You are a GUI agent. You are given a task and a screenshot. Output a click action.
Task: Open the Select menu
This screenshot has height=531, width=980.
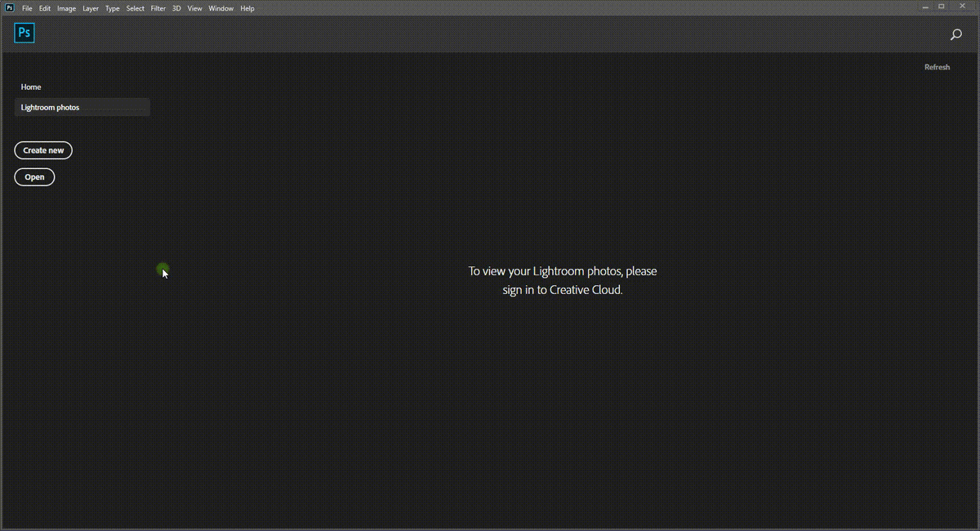(136, 8)
